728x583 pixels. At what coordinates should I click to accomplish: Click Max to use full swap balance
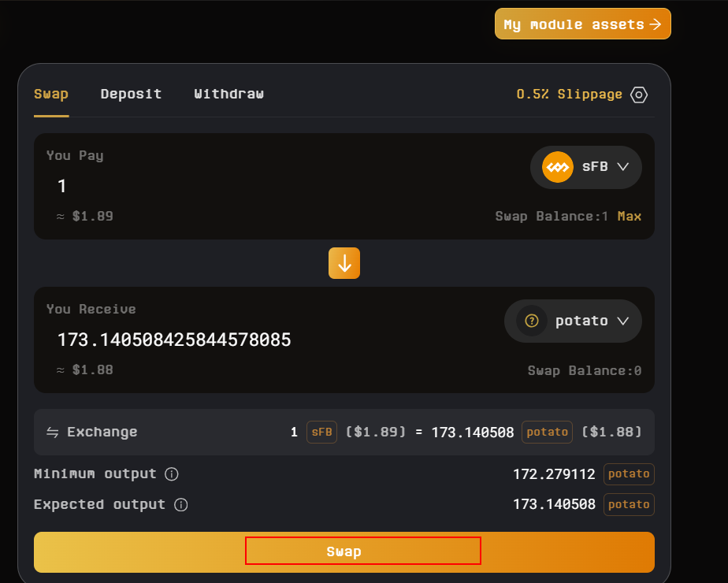pos(630,216)
